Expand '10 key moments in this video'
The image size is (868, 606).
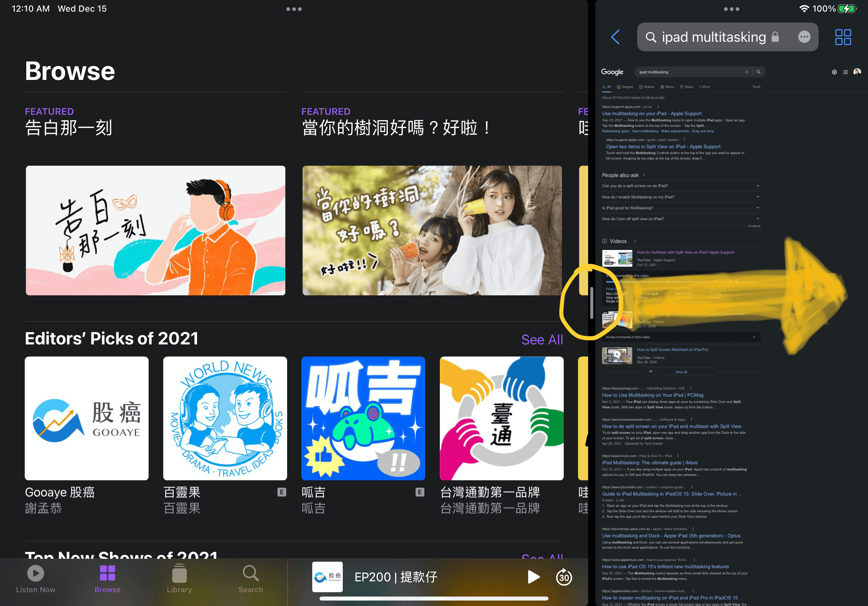point(681,337)
